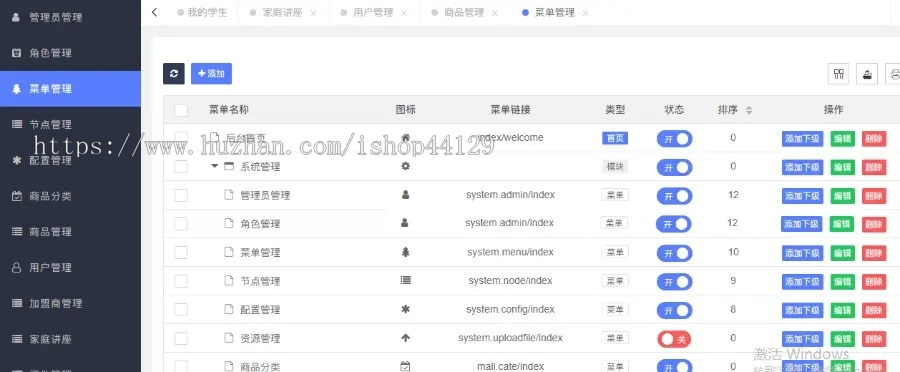Click the system.config/index cell
This screenshot has height=372, width=900.
[x=510, y=309]
